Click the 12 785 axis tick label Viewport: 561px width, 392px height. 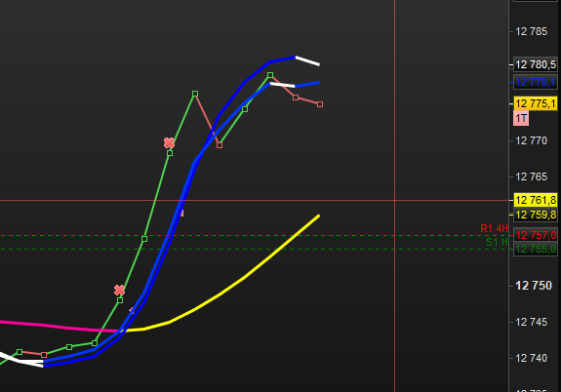(532, 31)
